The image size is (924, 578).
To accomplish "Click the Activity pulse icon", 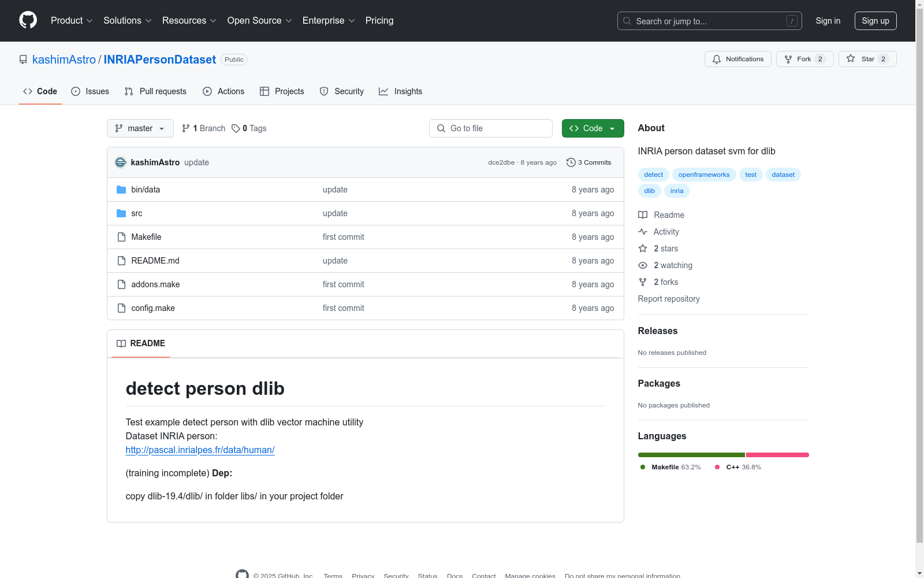I will 643,232.
